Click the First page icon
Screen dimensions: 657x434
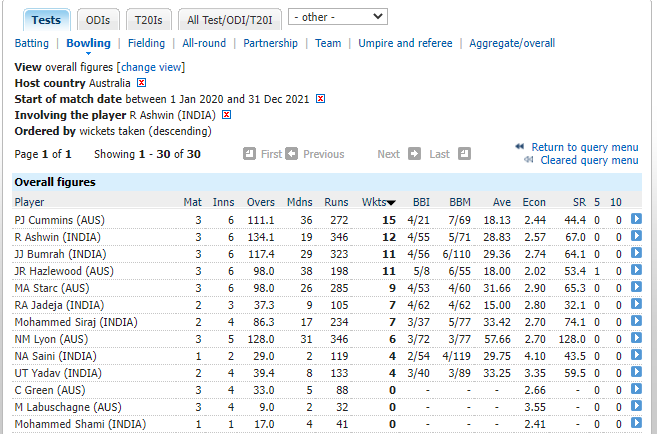pyautogui.click(x=249, y=154)
